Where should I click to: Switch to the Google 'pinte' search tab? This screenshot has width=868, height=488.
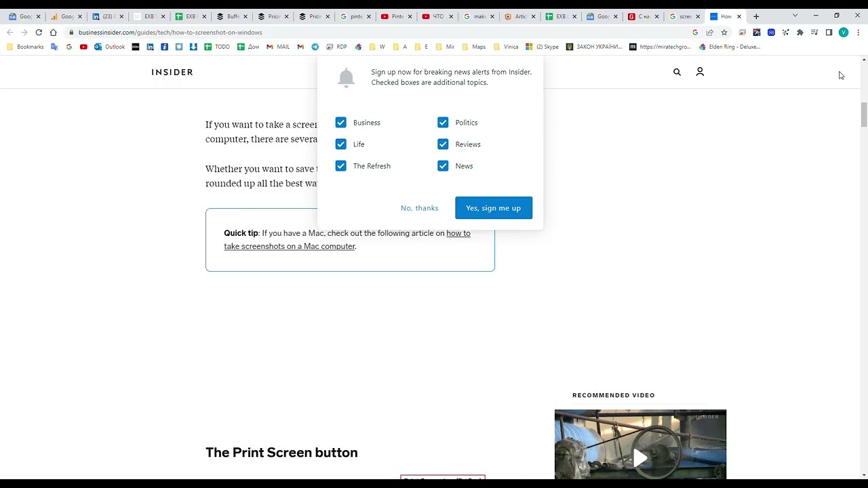tap(356, 16)
